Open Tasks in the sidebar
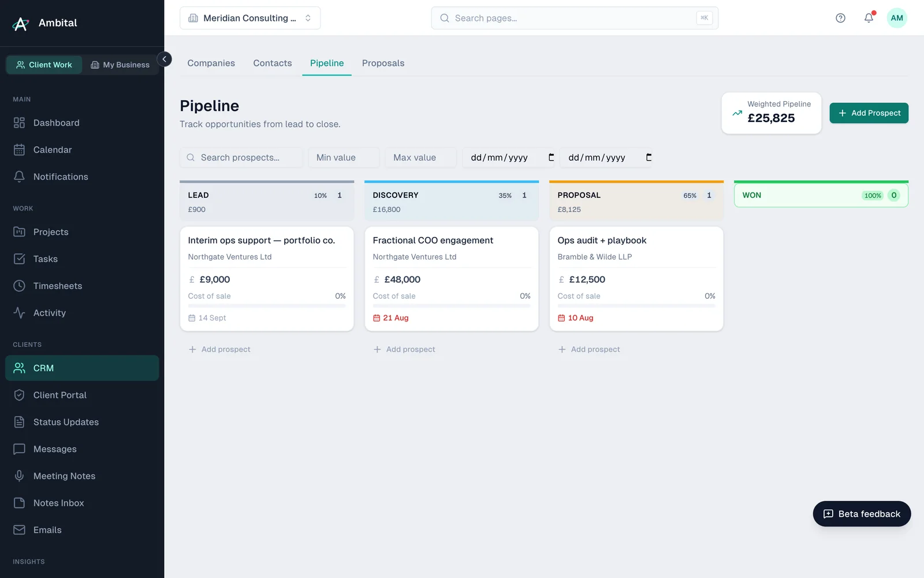Screen dimensions: 924x578 [x=82, y=259]
